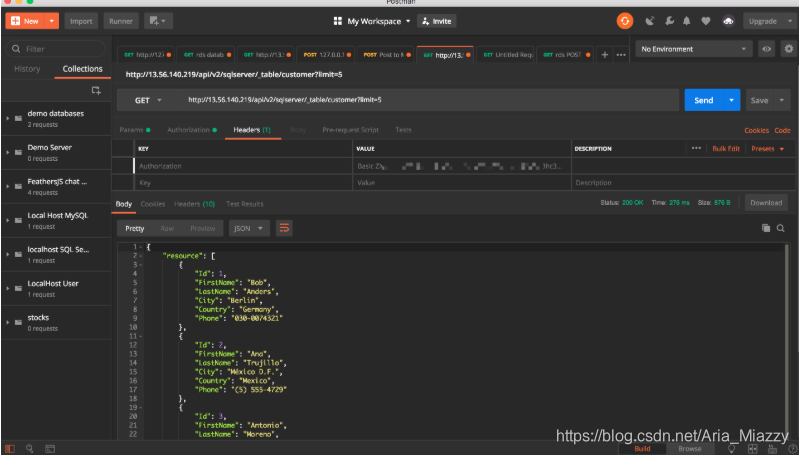Expand the stocks collection

click(8, 322)
